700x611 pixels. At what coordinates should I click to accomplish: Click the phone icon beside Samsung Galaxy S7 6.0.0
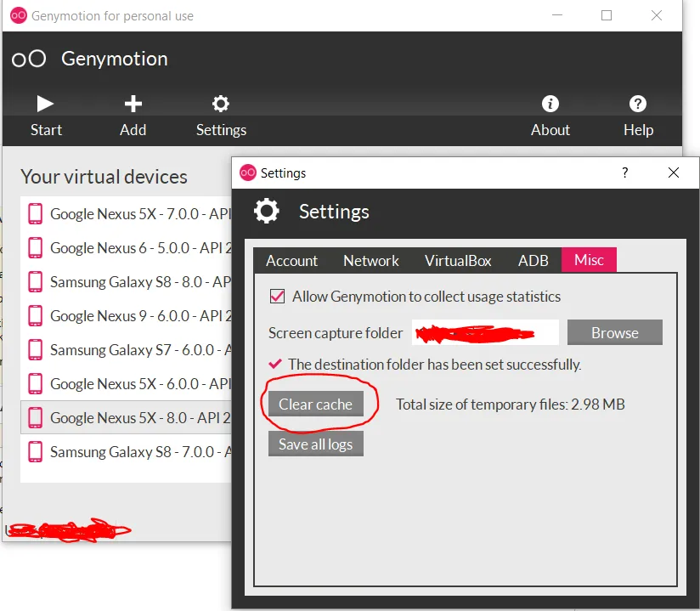point(36,350)
